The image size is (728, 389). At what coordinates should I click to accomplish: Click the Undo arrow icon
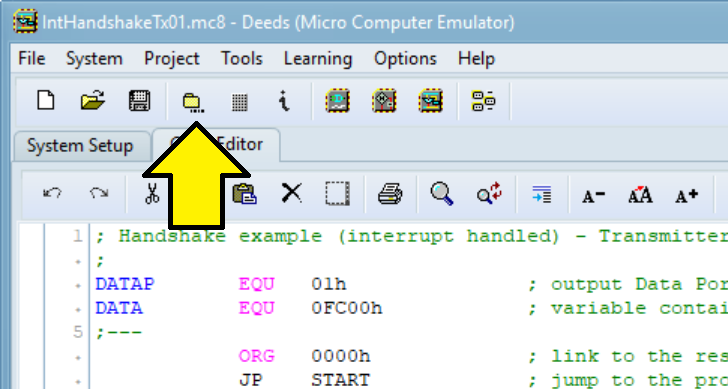pyautogui.click(x=52, y=193)
